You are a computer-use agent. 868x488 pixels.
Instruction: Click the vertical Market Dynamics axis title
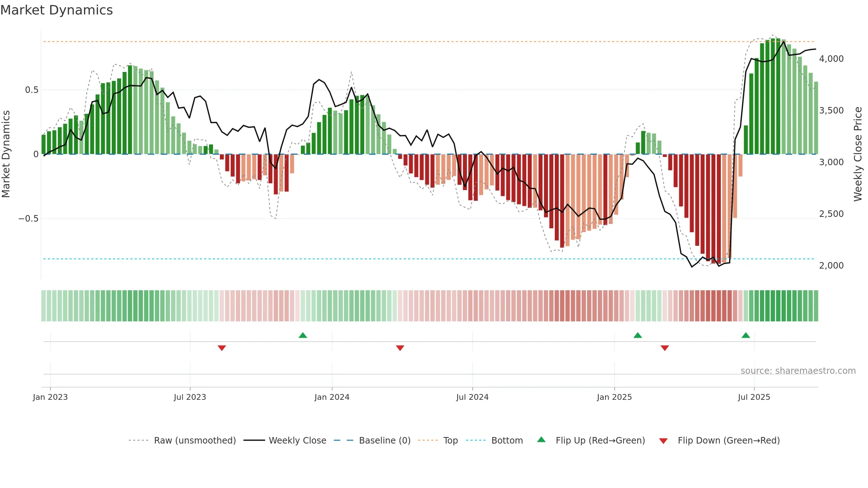tap(6, 154)
